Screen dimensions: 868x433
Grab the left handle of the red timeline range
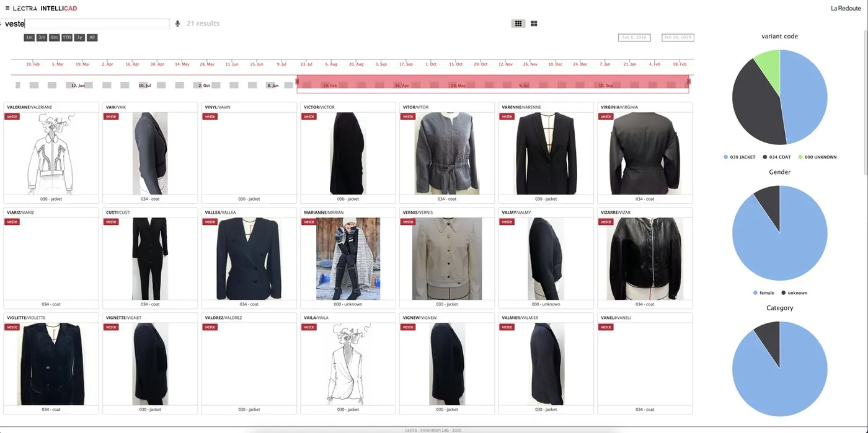[x=298, y=81]
